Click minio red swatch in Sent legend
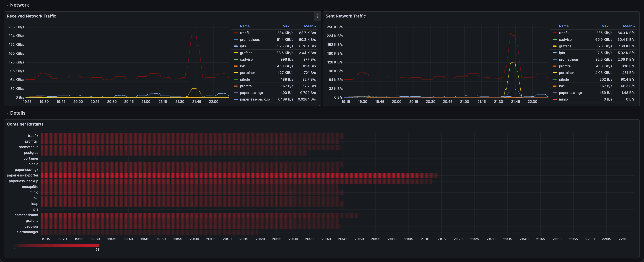This screenshot has height=262, width=644. pyautogui.click(x=555, y=99)
